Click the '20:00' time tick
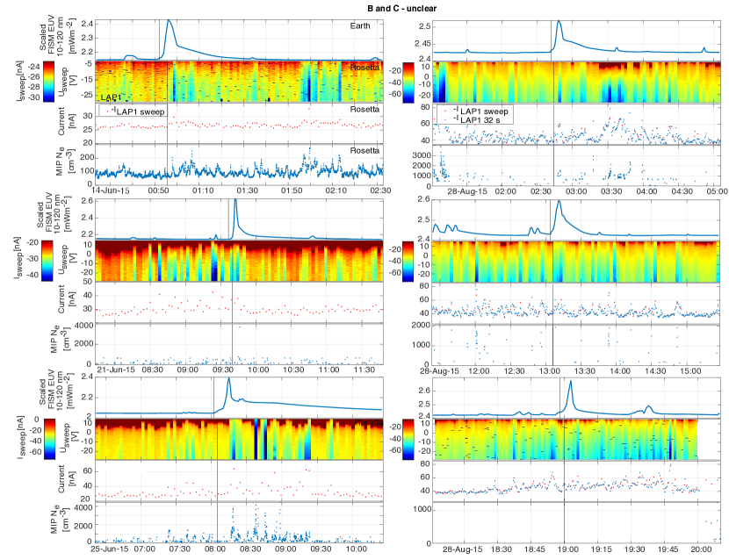Image resolution: width=729 pixels, height=560 pixels. (x=702, y=549)
